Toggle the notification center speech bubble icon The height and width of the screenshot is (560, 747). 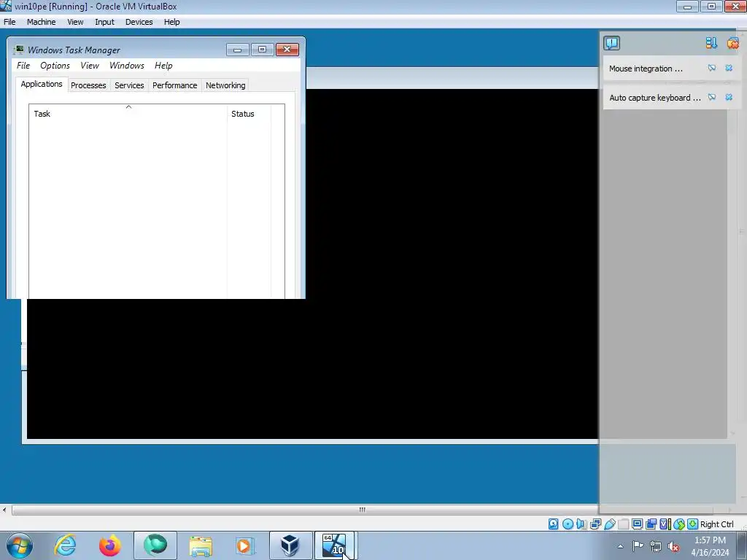click(612, 43)
